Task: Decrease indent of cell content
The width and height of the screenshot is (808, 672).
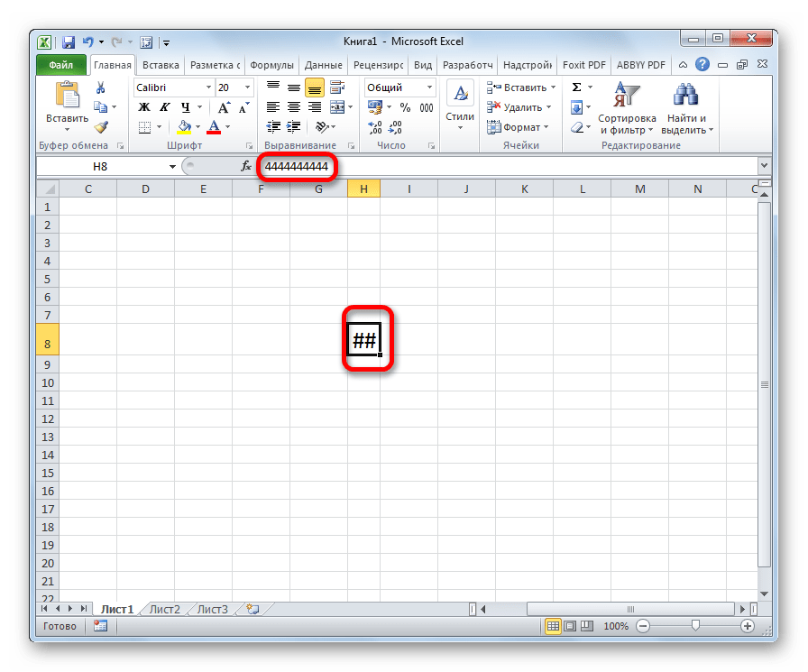Action: [273, 127]
